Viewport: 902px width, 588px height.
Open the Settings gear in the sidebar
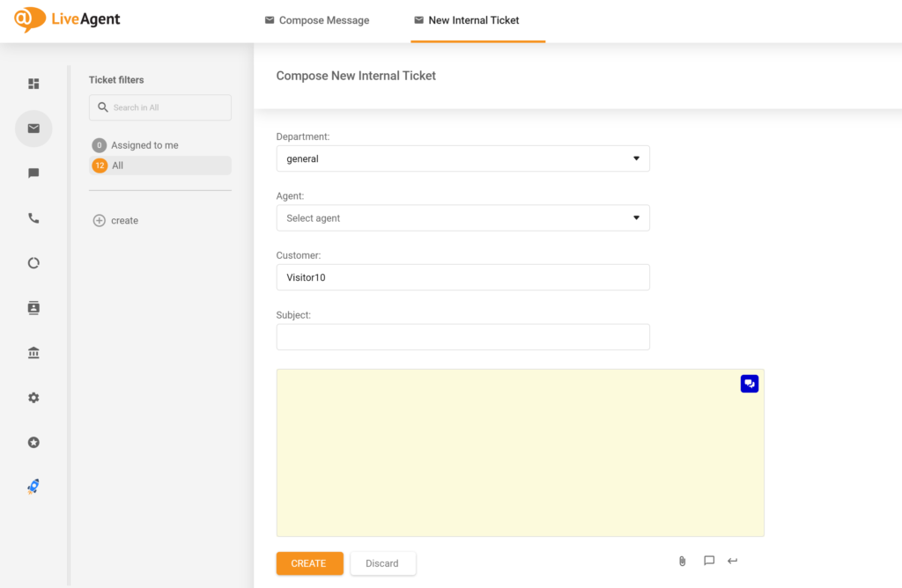coord(33,397)
